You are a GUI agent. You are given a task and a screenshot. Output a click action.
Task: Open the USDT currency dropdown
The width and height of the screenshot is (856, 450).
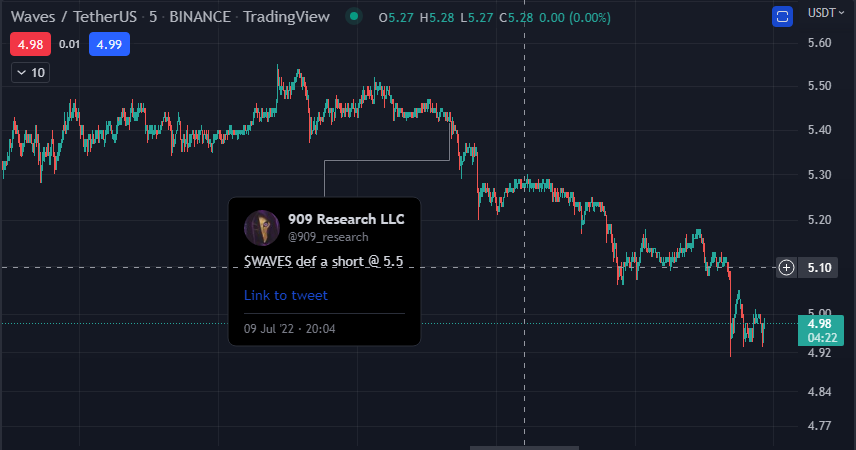tap(825, 13)
